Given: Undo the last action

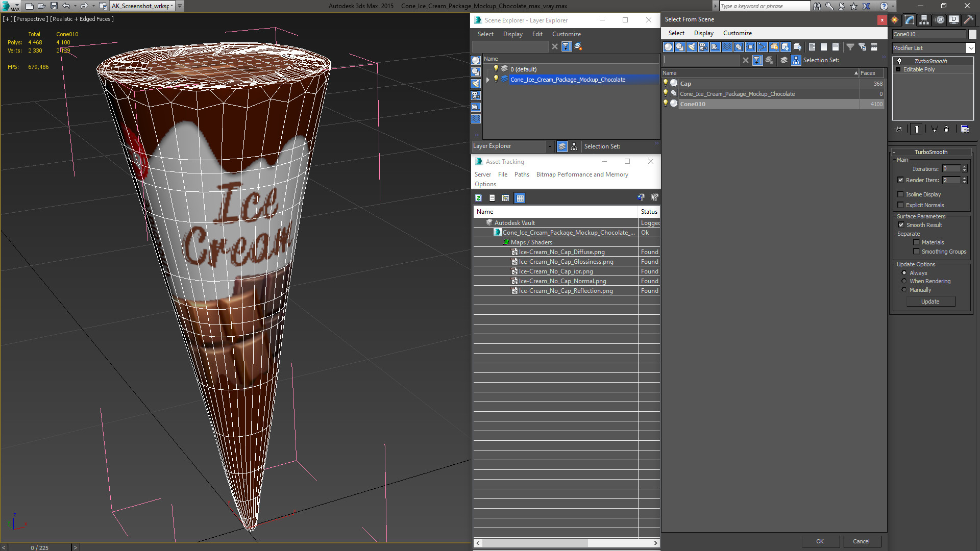Looking at the screenshot, I should (x=66, y=6).
